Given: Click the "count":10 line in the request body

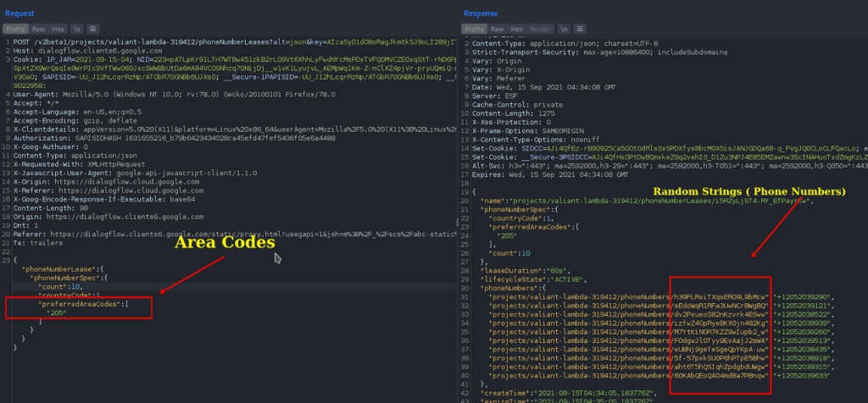Looking at the screenshot, I should click(x=59, y=285).
